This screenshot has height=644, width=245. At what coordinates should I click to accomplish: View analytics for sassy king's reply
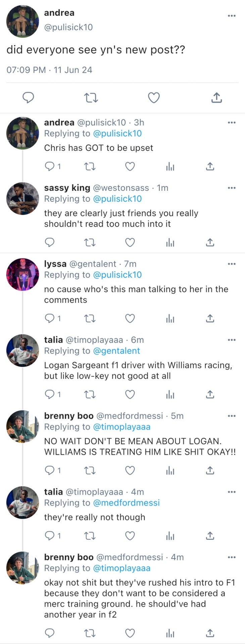170,242
